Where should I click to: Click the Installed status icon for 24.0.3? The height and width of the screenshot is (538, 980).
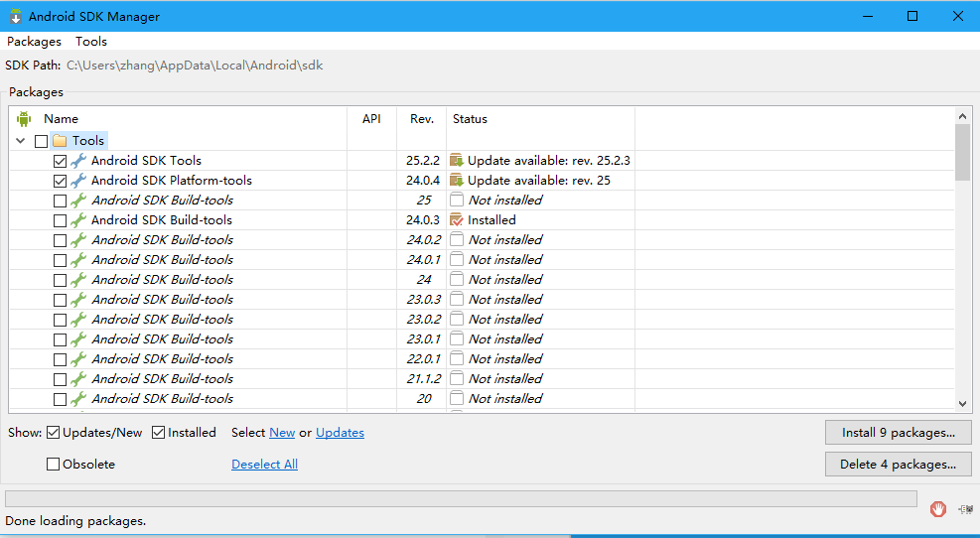tap(457, 220)
